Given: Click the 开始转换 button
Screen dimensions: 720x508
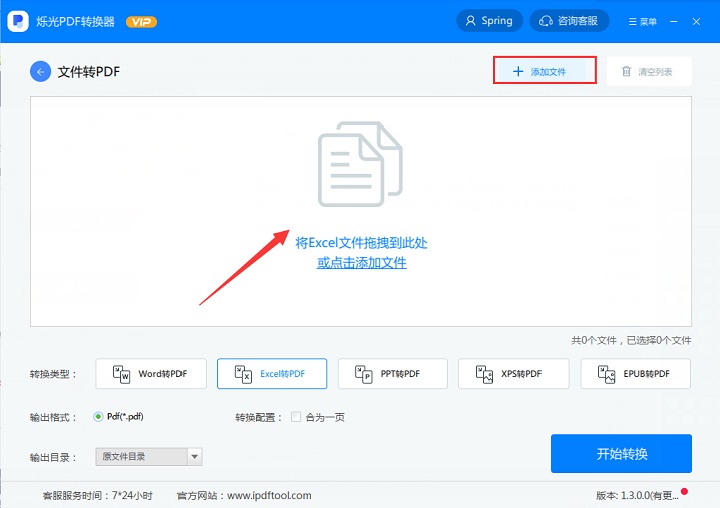Looking at the screenshot, I should coord(621,453).
